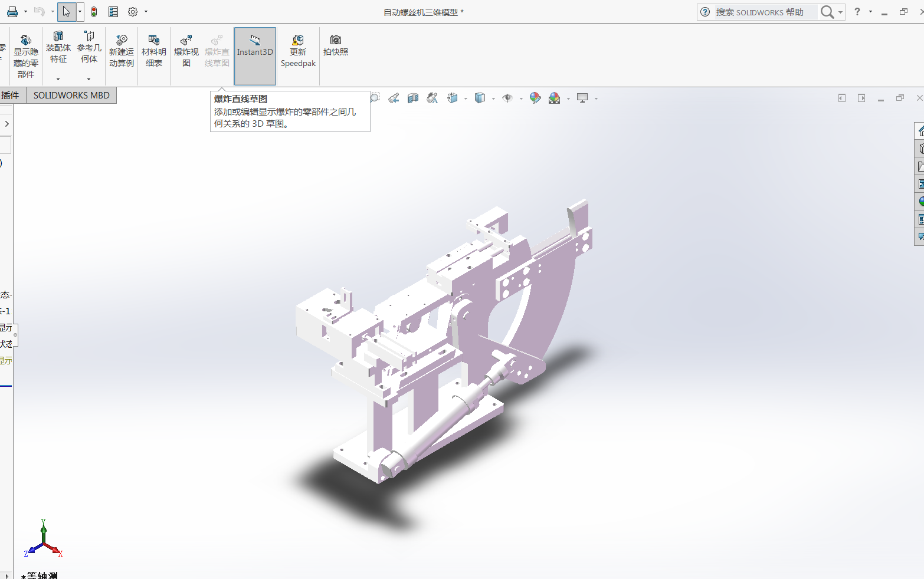Expand the View Settings dropdown arrow
The image size is (924, 579).
click(x=596, y=98)
